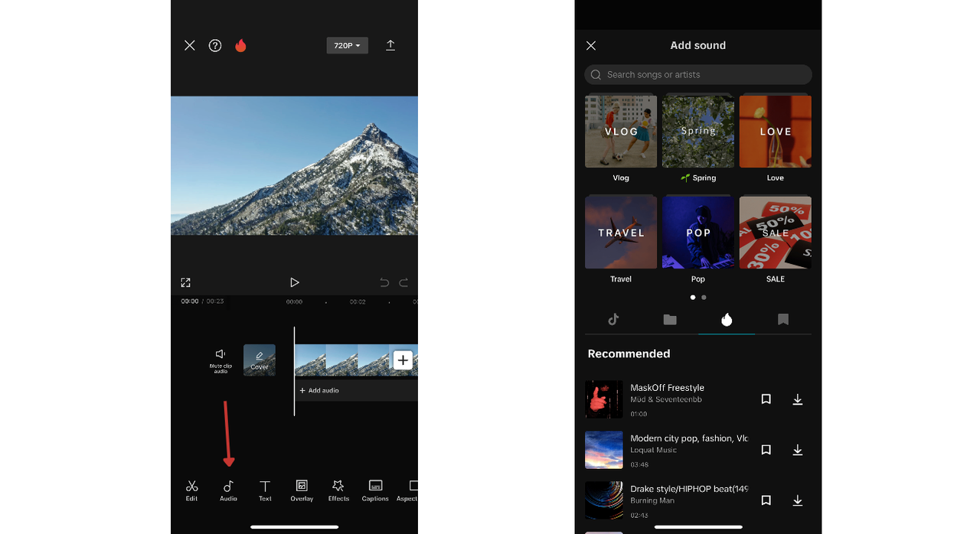Switch to the folder sounds tab
The width and height of the screenshot is (980, 534).
click(x=670, y=320)
